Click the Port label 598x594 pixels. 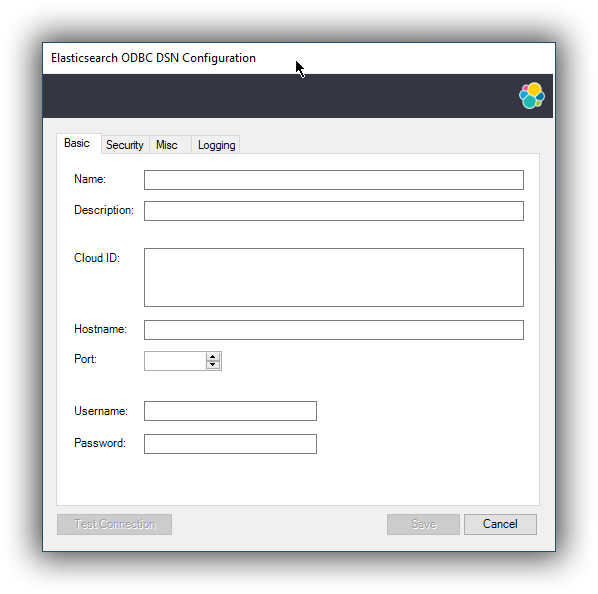(85, 359)
